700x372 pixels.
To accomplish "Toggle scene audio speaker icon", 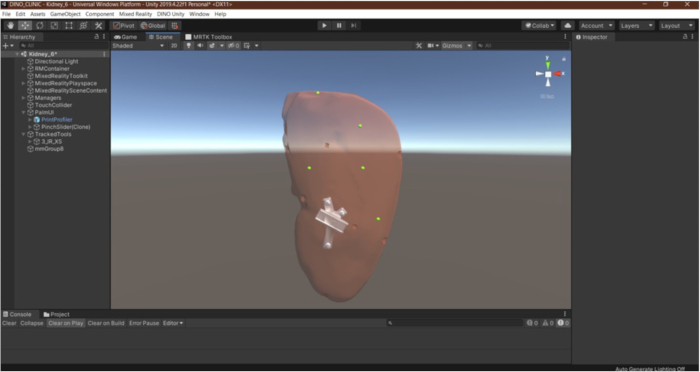I will click(x=200, y=46).
